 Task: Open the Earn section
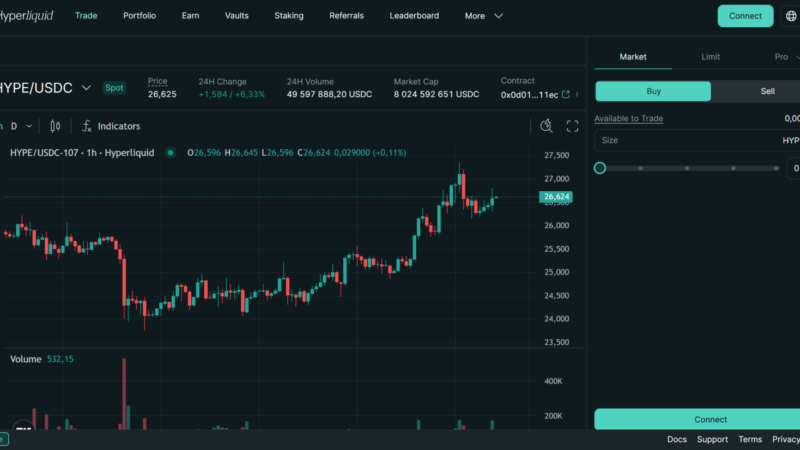(x=190, y=16)
